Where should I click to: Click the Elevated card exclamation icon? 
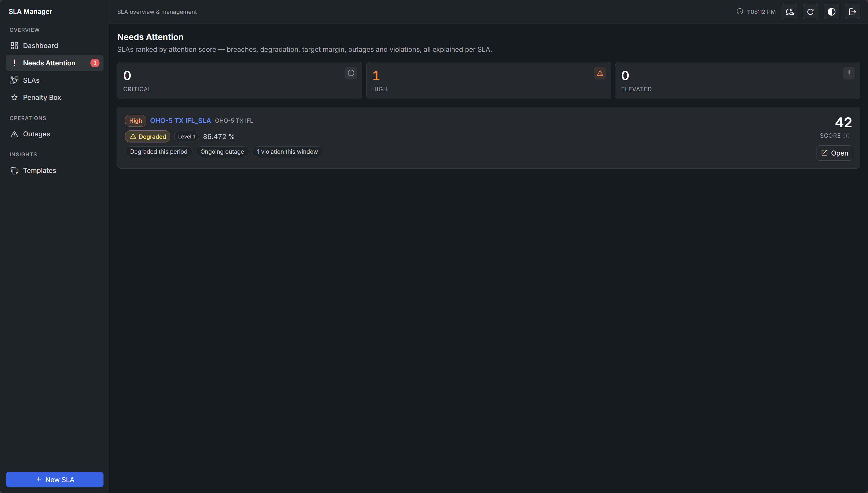pyautogui.click(x=849, y=73)
